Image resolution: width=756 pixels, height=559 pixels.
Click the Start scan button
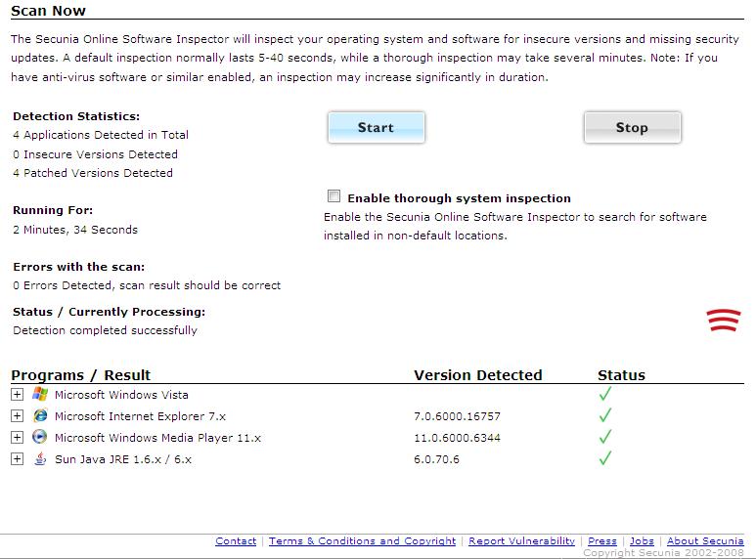tap(377, 127)
